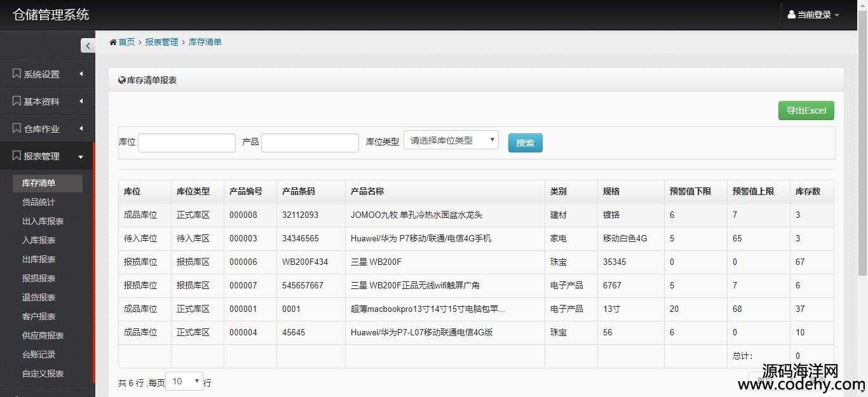Collapse the sidebar with the chevron button
Screen dimensions: 868x397
[88, 46]
